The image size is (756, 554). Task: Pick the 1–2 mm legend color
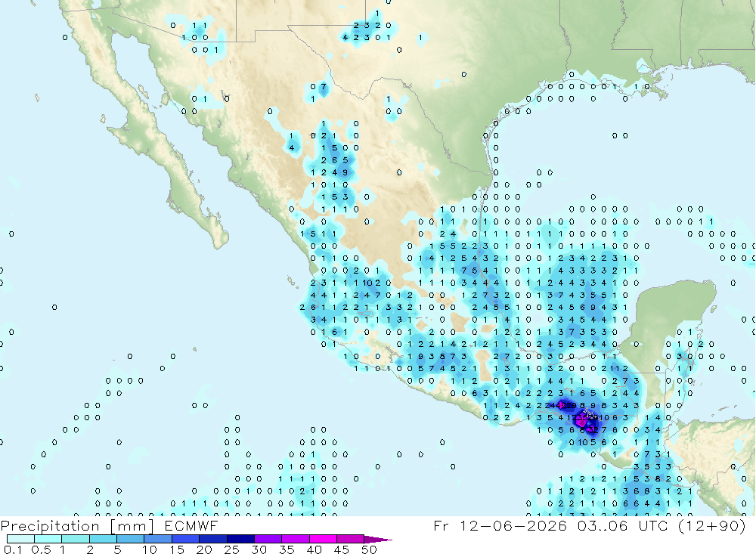pyautogui.click(x=75, y=539)
